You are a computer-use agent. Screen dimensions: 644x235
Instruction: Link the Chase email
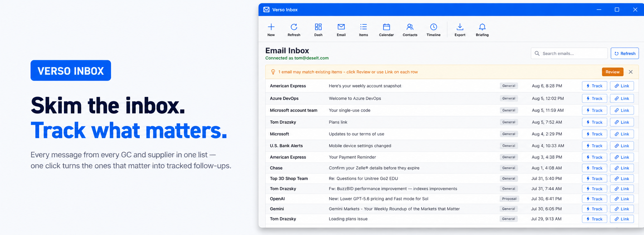point(622,168)
